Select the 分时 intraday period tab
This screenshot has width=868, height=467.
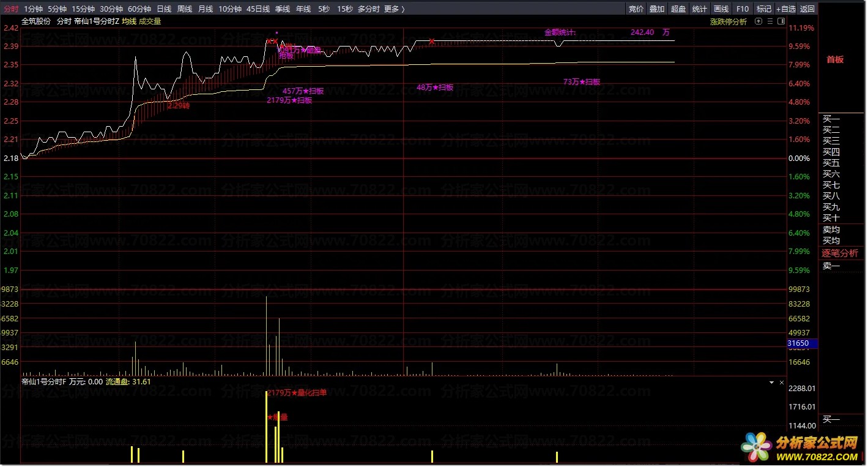pos(12,9)
